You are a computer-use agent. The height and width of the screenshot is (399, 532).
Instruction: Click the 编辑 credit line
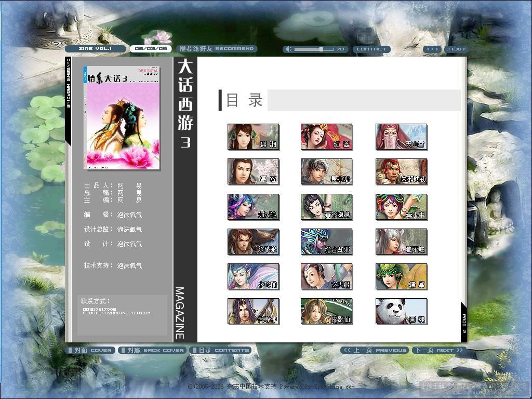(x=113, y=215)
